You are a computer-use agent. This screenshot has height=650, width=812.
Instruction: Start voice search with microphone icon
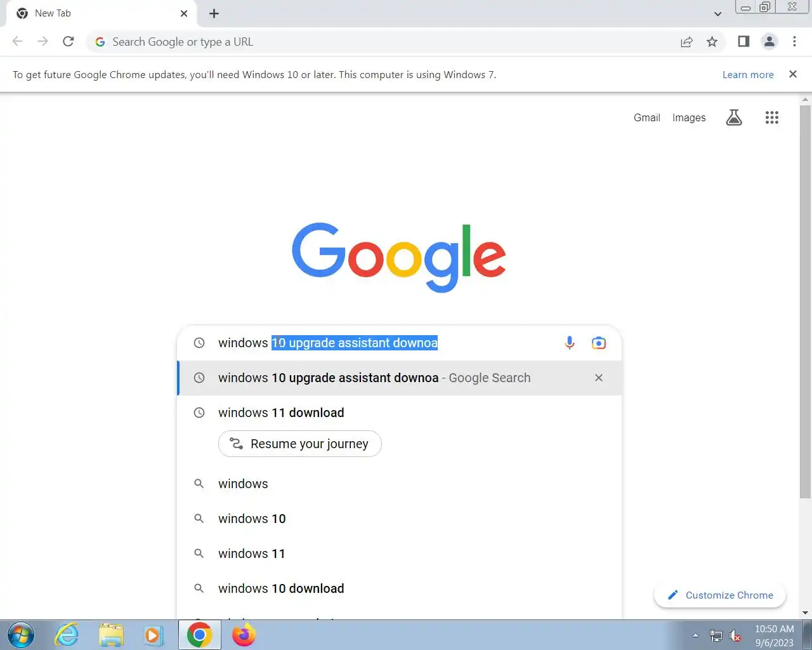click(569, 343)
